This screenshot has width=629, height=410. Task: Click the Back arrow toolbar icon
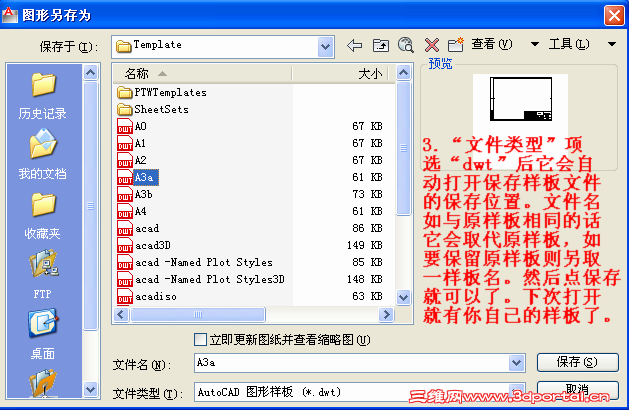coord(355,45)
